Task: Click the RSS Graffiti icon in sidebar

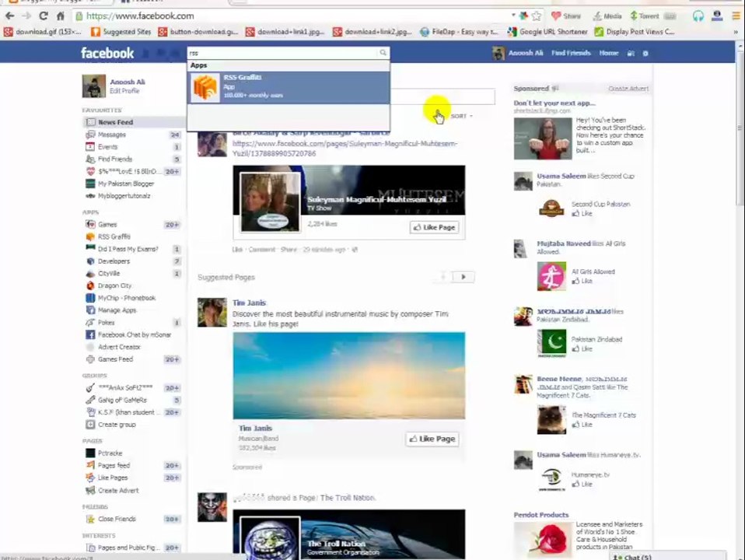Action: pyautogui.click(x=90, y=236)
